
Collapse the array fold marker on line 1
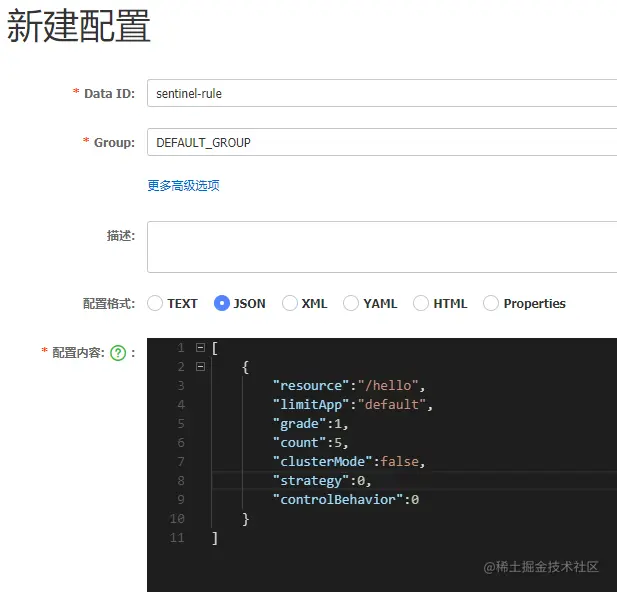pos(200,348)
